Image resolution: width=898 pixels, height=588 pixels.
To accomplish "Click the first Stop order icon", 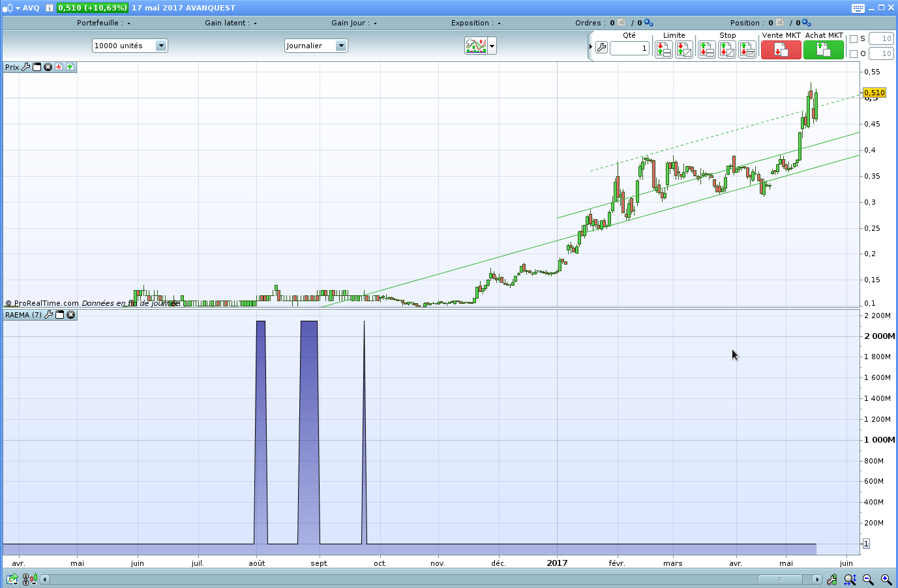I will [x=707, y=50].
